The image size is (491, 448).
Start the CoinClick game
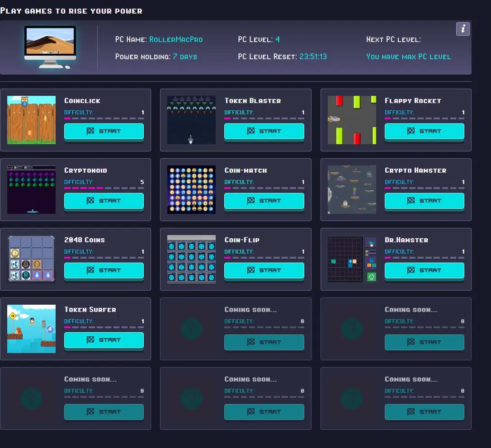click(x=104, y=131)
